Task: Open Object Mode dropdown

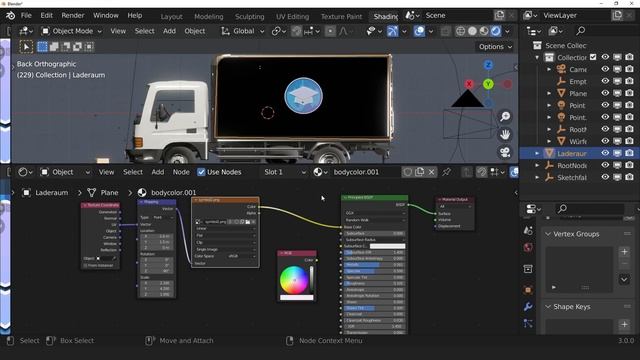Action: tap(72, 31)
